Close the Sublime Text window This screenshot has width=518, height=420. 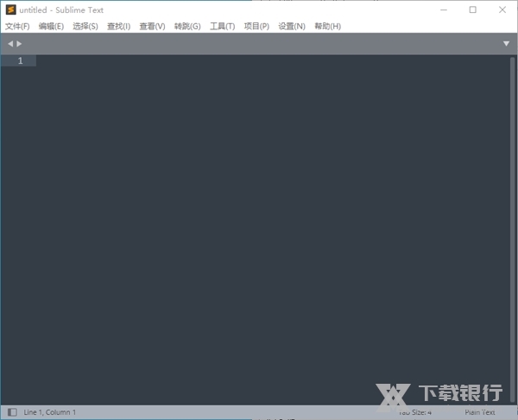click(x=502, y=9)
